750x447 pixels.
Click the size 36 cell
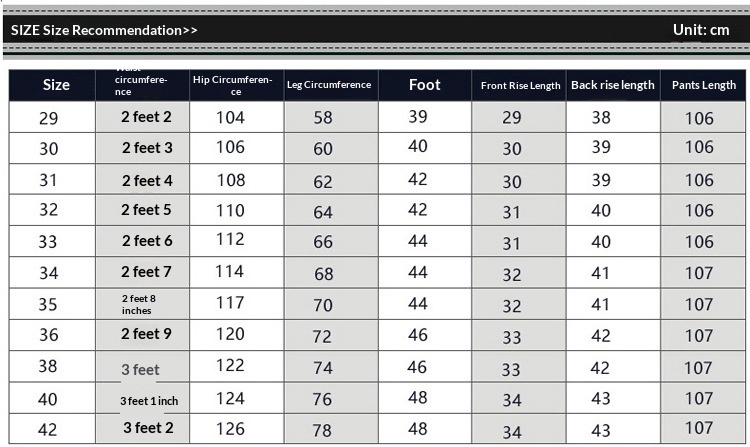point(48,335)
